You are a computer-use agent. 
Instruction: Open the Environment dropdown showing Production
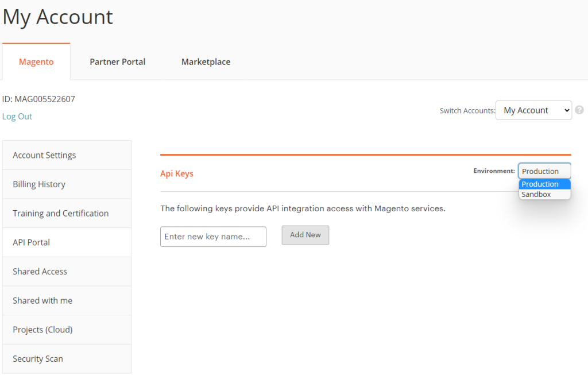(544, 171)
